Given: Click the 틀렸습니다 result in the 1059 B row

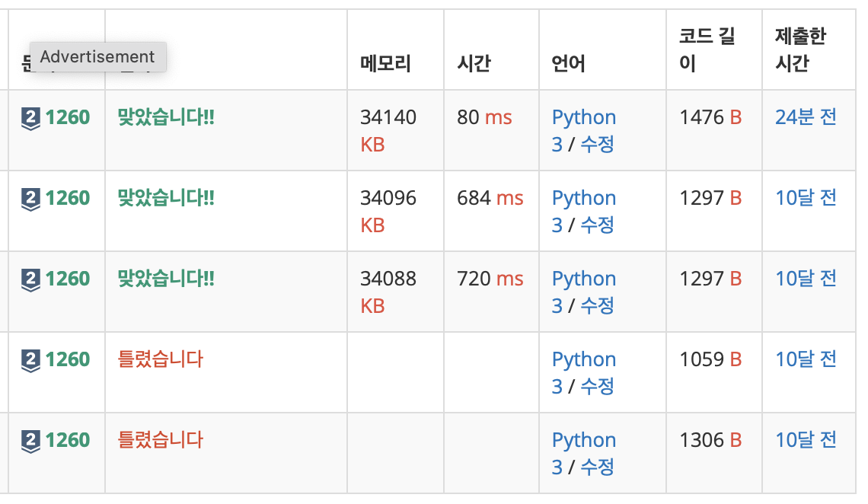Looking at the screenshot, I should [161, 359].
